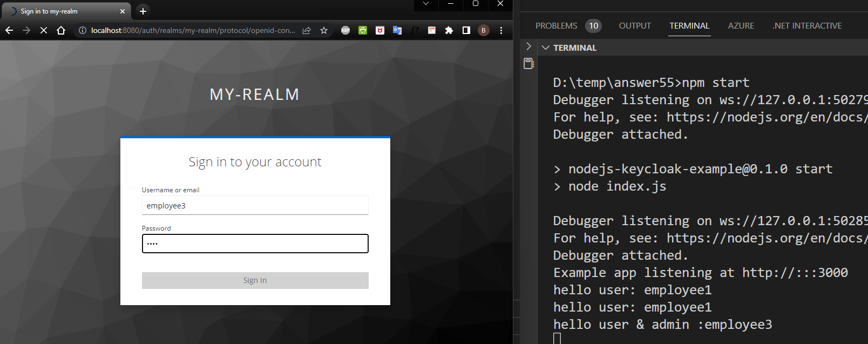Select the Sign in to my-realm tab
The height and width of the screenshot is (344, 868).
(x=67, y=11)
